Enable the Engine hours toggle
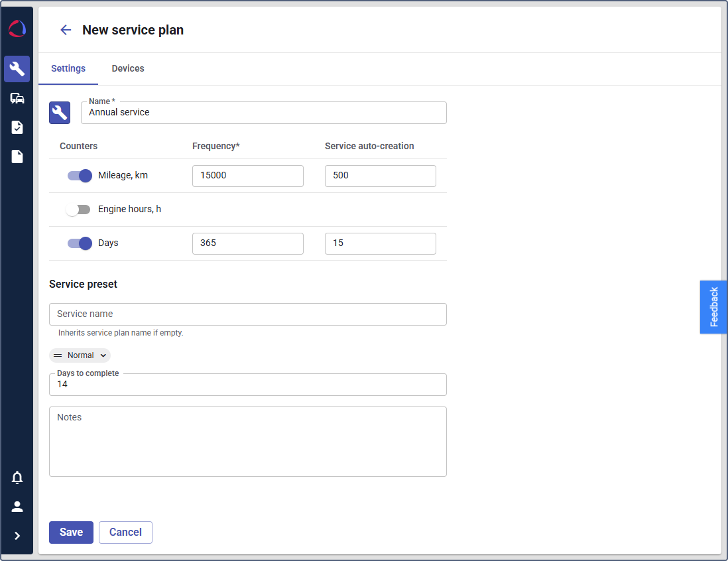Screen dimensions: 728x561 78,210
